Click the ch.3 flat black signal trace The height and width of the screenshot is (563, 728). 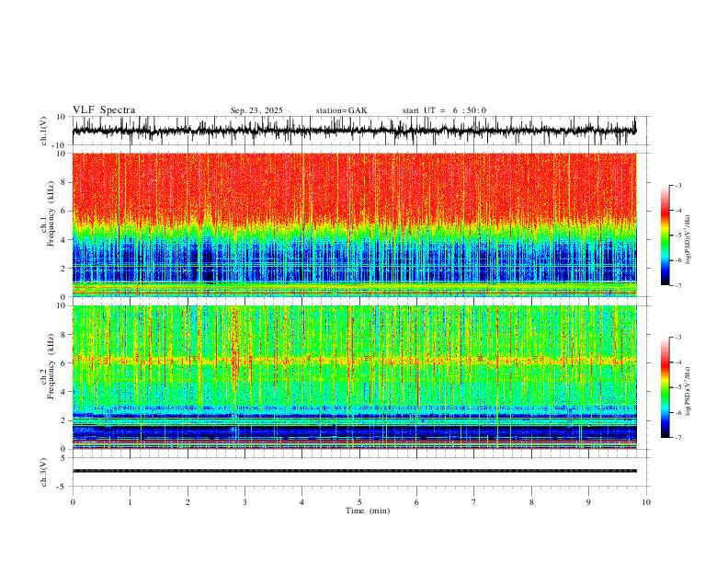coord(354,471)
